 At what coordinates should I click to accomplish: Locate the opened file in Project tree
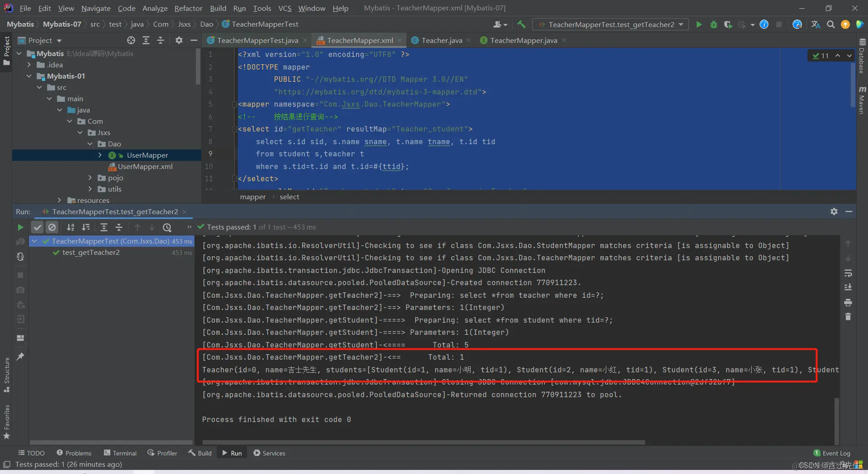(131, 40)
